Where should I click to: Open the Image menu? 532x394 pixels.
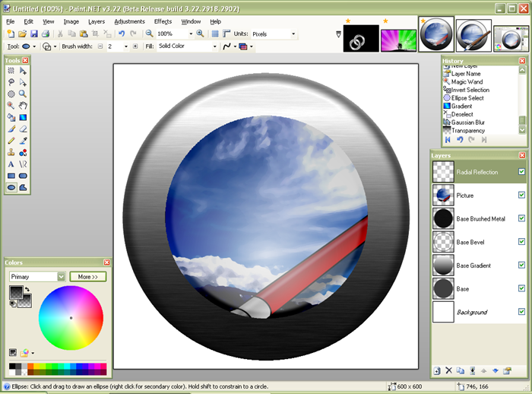point(71,21)
